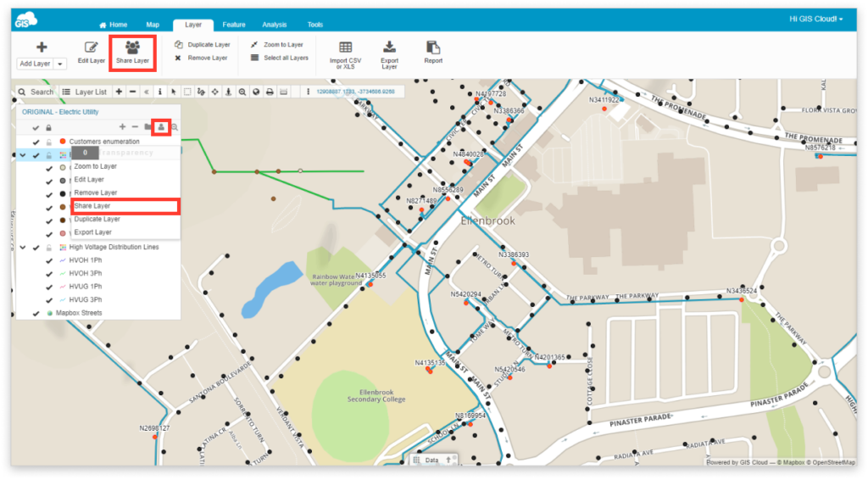
Task: Toggle High Voltage Distribution Lines visibility
Action: (36, 248)
